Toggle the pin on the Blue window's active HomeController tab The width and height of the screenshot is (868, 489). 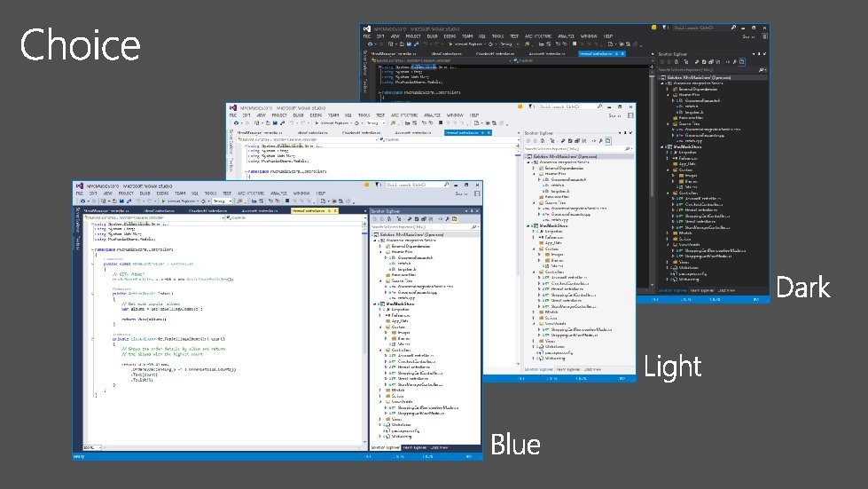coord(329,211)
